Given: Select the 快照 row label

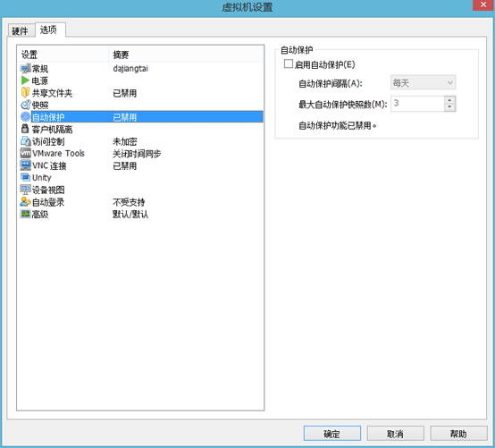Looking at the screenshot, I should pyautogui.click(x=40, y=105).
